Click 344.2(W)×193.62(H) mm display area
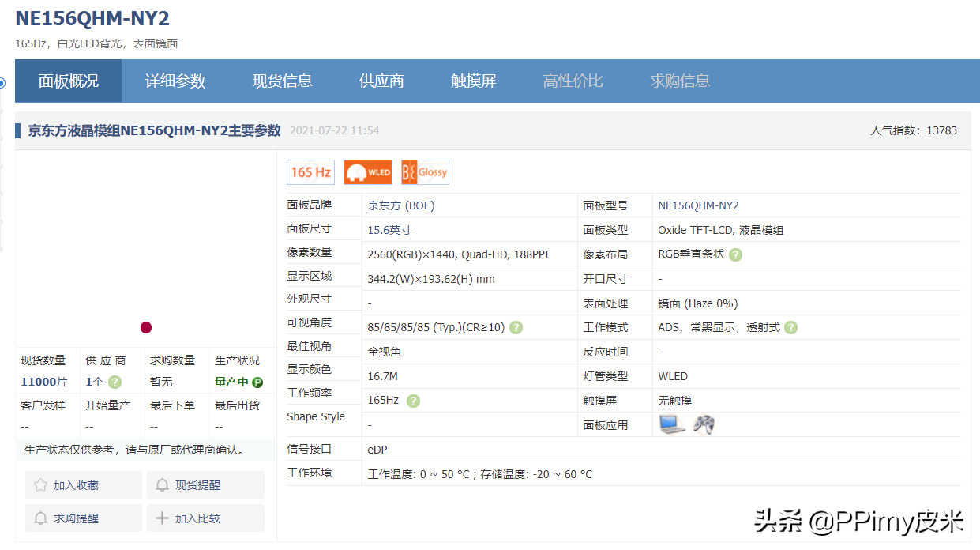 [x=431, y=279]
